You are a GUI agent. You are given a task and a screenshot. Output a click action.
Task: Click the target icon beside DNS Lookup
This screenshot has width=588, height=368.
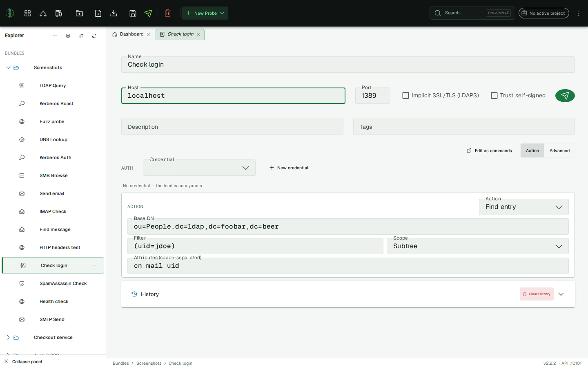pyautogui.click(x=22, y=139)
